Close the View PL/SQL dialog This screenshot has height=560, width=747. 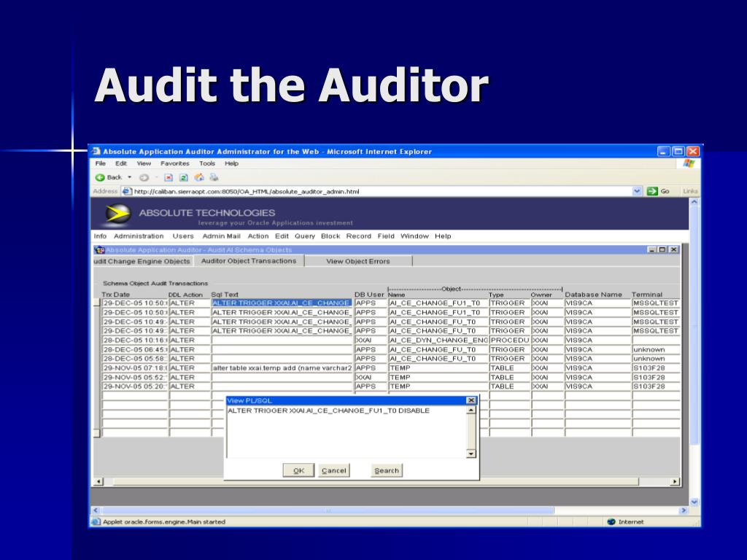pyautogui.click(x=471, y=400)
